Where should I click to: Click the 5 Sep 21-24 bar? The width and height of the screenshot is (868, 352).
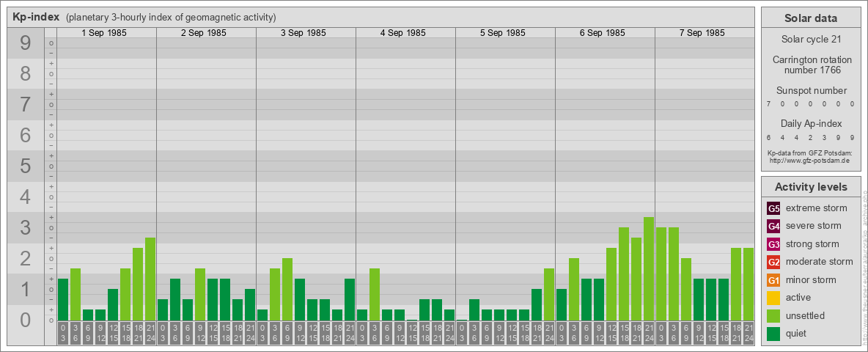click(x=549, y=295)
